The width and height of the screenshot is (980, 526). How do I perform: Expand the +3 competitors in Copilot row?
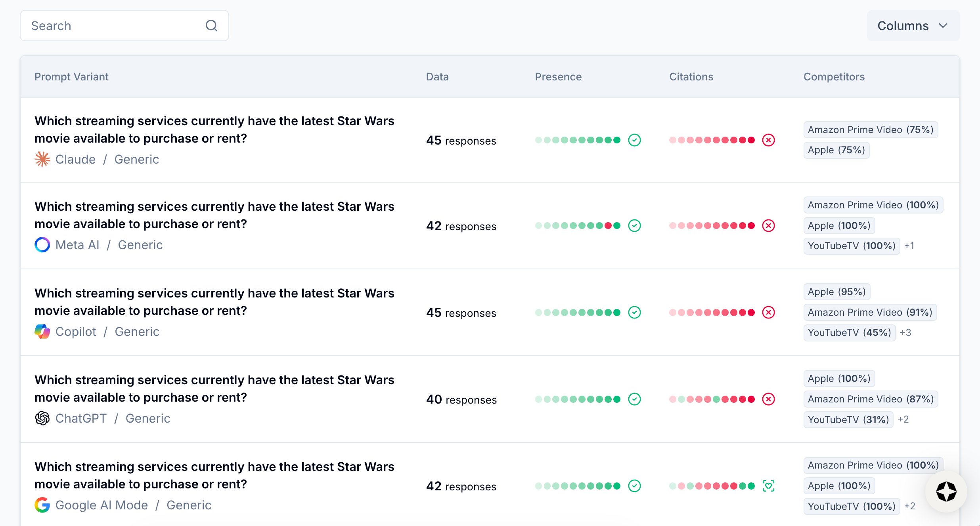pos(905,333)
